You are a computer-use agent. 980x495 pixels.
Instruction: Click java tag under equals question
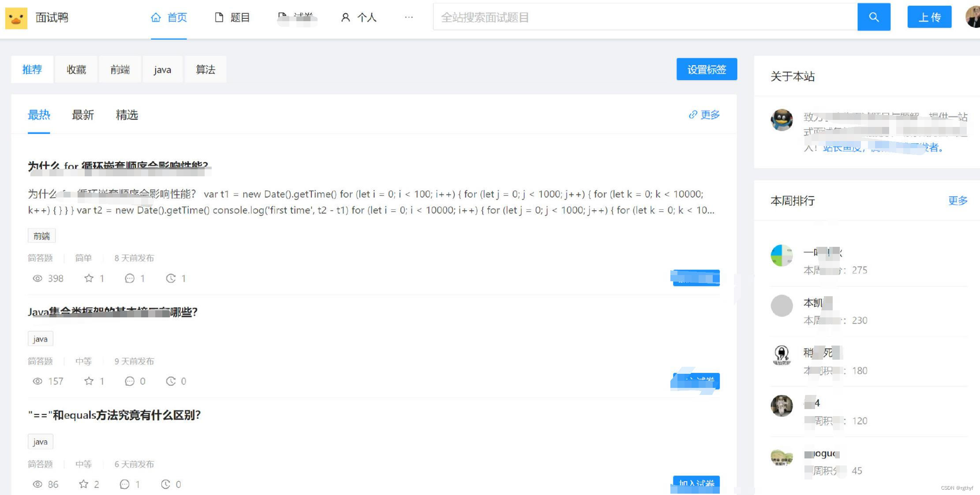pyautogui.click(x=40, y=442)
